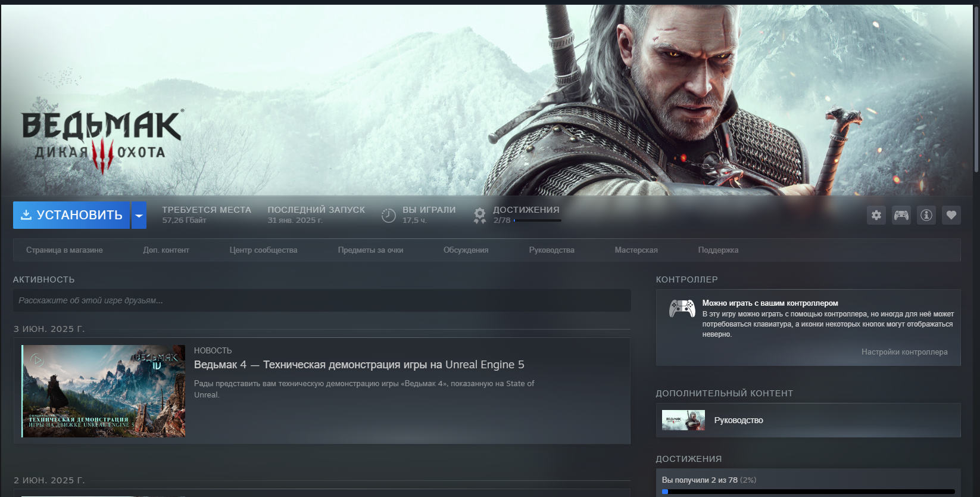980x497 pixels.
Task: Open game settings via the gear icon
Action: point(876,215)
